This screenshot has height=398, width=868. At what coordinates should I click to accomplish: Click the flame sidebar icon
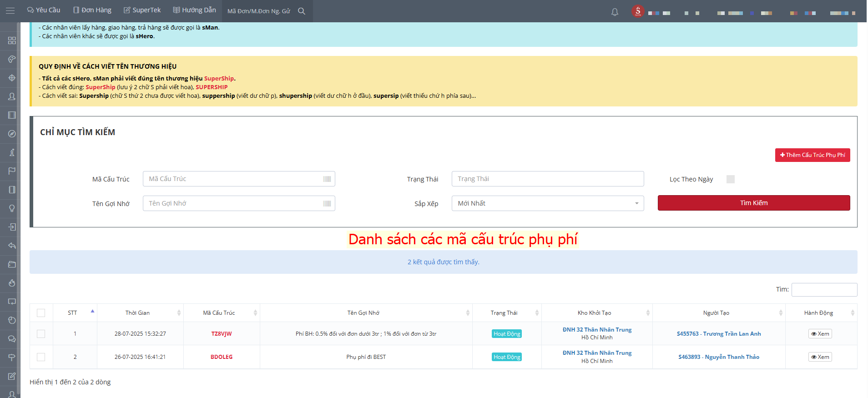12,283
